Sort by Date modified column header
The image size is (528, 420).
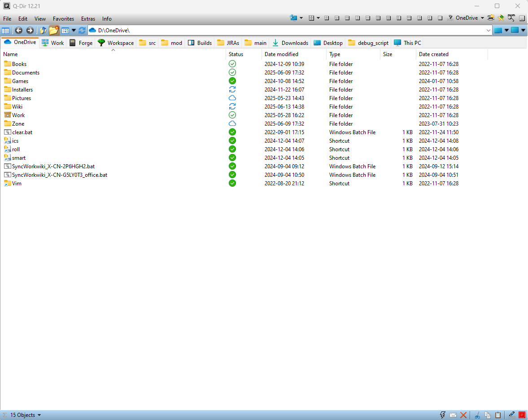281,54
